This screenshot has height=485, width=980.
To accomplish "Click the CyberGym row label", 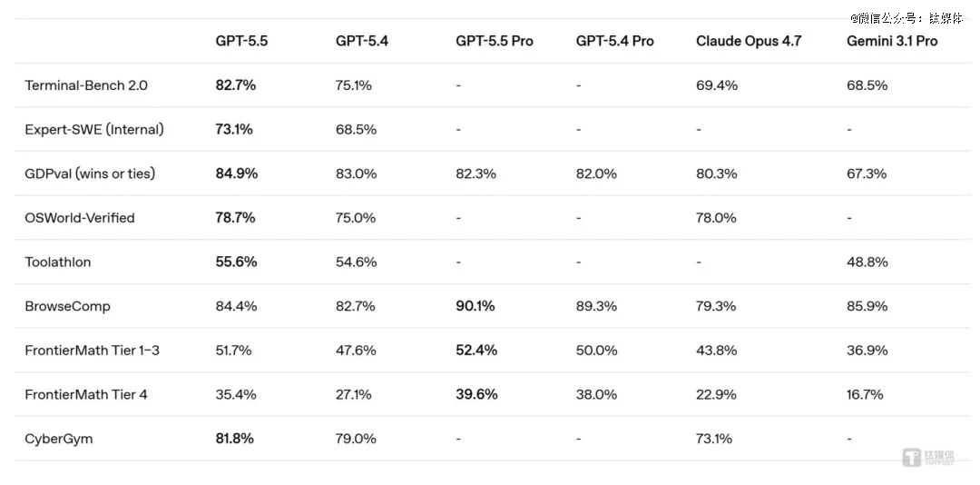I will pyautogui.click(x=59, y=439).
